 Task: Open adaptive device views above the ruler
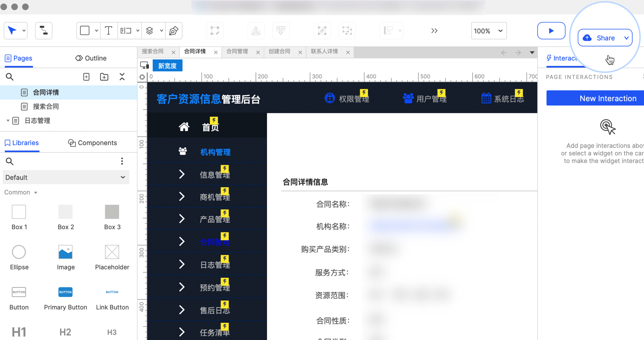(x=144, y=65)
